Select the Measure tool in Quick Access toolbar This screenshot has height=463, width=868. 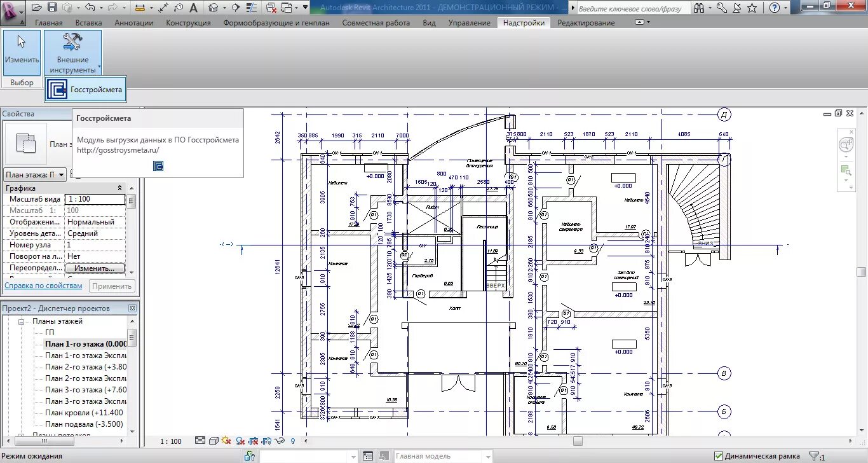pos(141,8)
